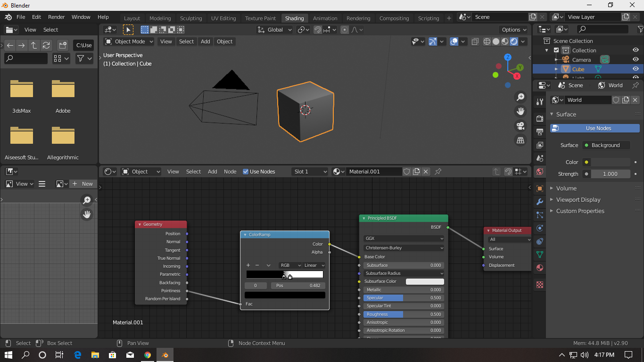
Task: Open the Render menu
Action: (57, 17)
